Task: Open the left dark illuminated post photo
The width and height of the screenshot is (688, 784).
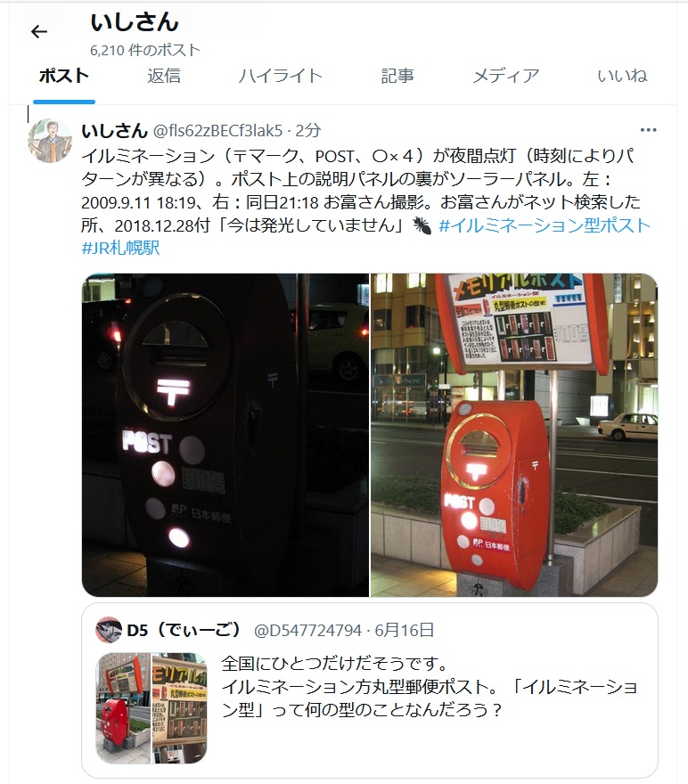Action: (225, 435)
